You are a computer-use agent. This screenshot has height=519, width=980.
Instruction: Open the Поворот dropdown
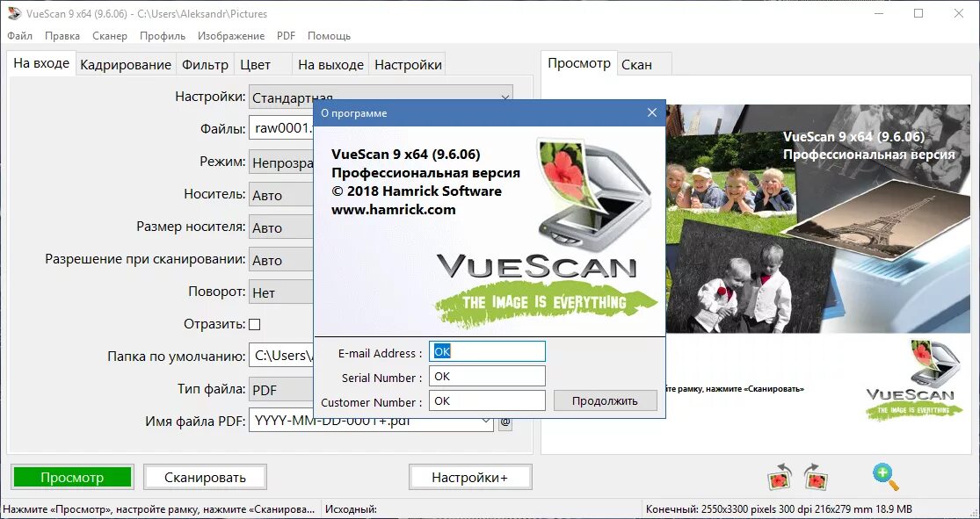[281, 293]
